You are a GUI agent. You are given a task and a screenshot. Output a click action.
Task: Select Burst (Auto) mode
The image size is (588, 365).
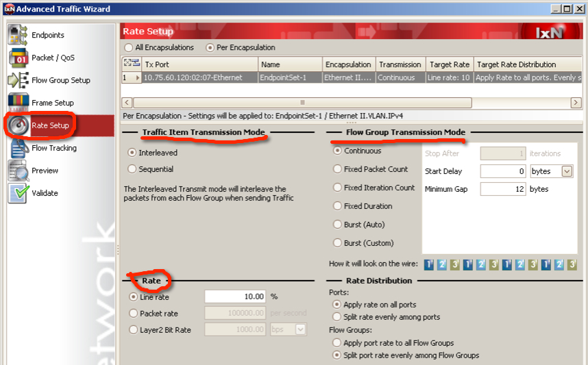(337, 225)
